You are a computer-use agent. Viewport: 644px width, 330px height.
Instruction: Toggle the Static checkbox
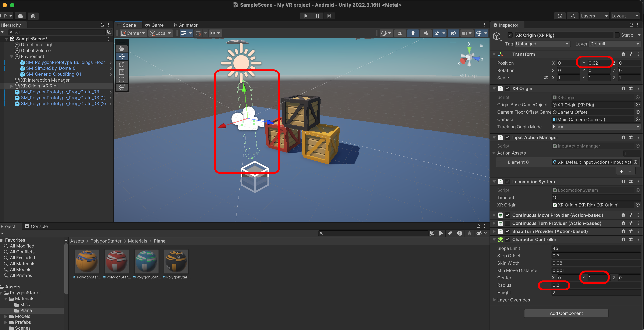tap(617, 35)
